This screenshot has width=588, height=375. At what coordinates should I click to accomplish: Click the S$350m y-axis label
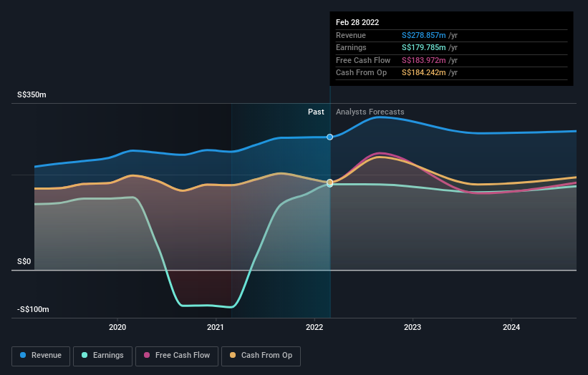tap(32, 94)
